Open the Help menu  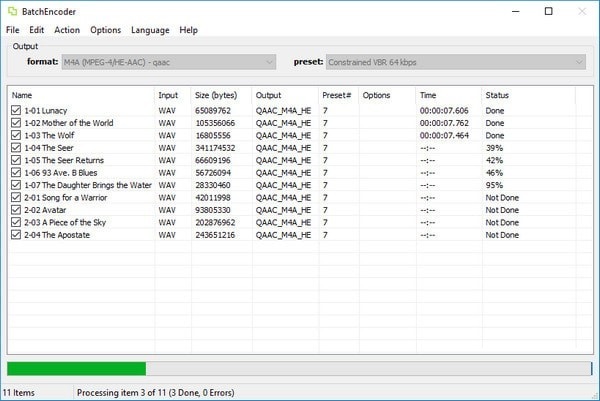188,30
